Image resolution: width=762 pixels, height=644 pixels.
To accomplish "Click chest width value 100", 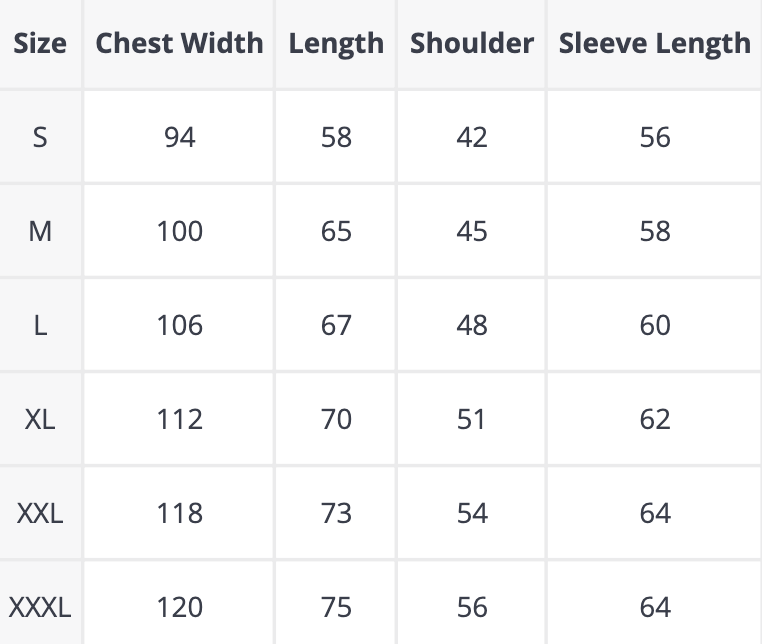I will point(180,231).
